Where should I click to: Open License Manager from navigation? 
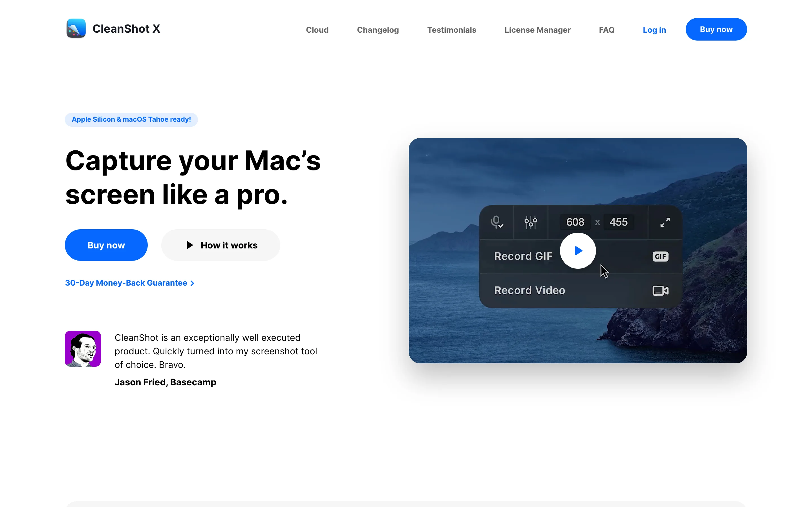pos(537,30)
